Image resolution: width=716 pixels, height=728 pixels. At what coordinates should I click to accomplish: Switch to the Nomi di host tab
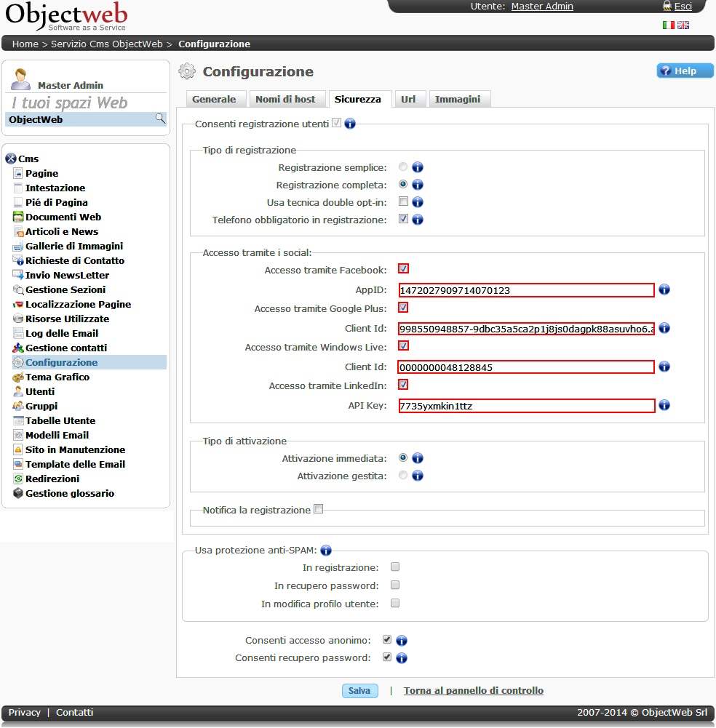coord(285,99)
